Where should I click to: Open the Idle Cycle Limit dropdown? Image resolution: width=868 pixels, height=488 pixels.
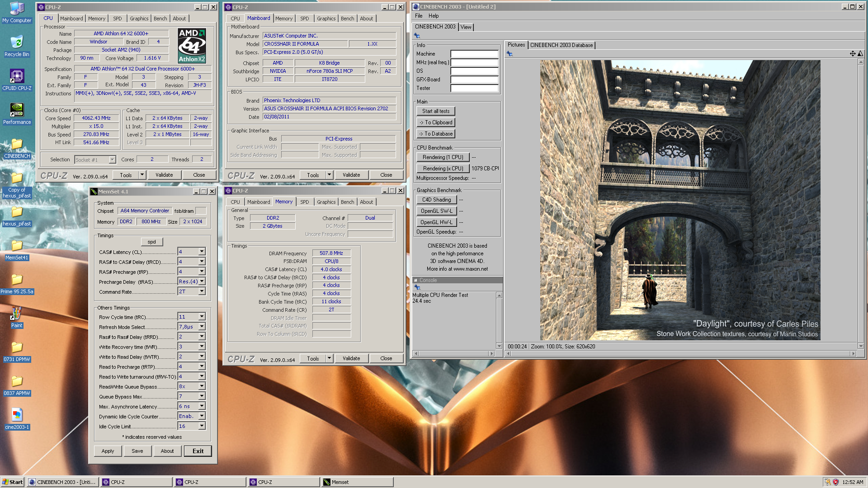202,426
